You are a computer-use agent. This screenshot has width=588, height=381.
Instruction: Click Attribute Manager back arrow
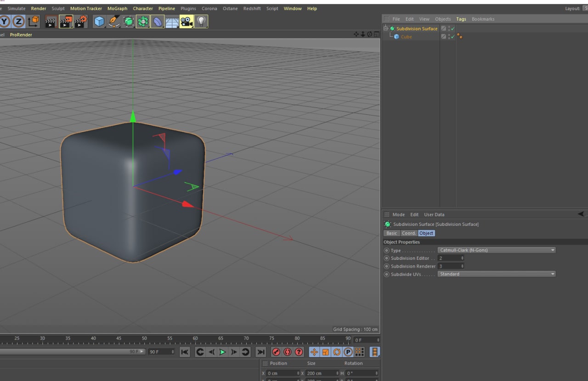coord(581,214)
